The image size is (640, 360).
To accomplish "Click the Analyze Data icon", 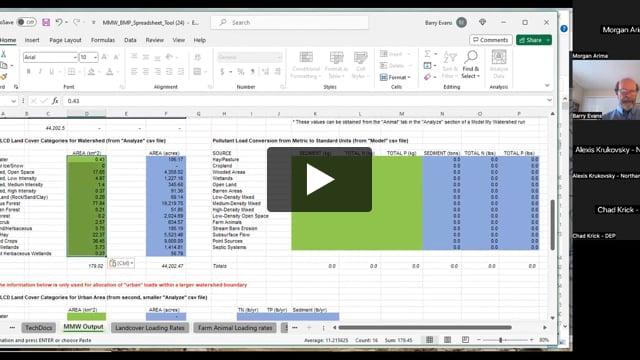I will tap(499, 64).
